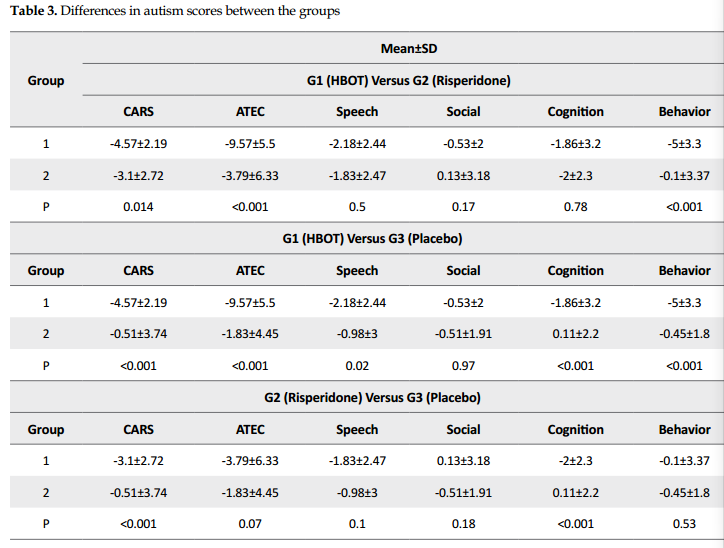Click the 0.5 Speech P value
This screenshot has width=724, height=548.
pyautogui.click(x=357, y=207)
